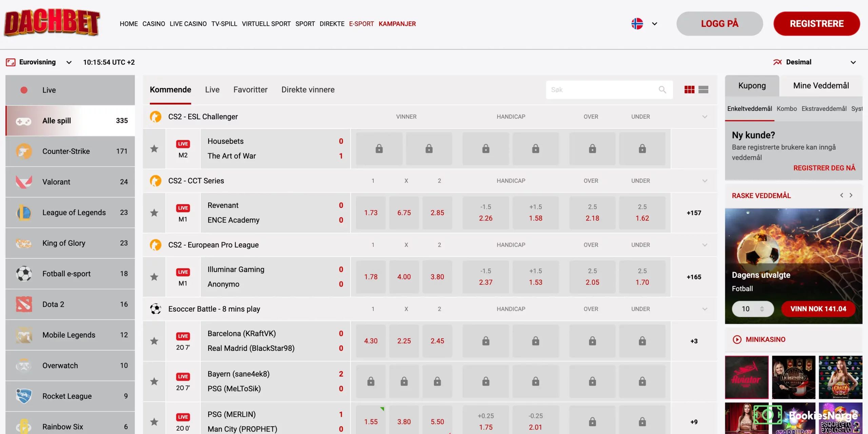Switch to Mine Veddemål tab
Screen dimensions: 868x434
tap(821, 85)
